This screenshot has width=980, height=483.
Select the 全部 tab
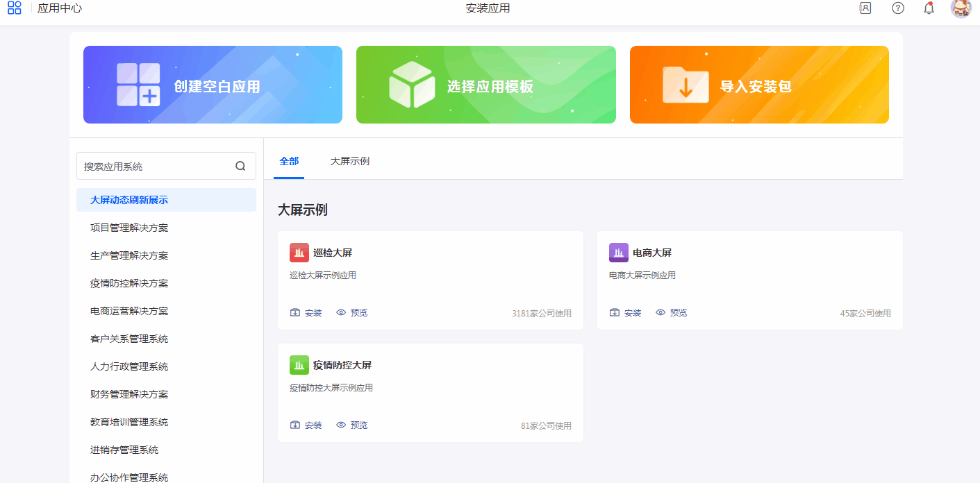click(289, 161)
